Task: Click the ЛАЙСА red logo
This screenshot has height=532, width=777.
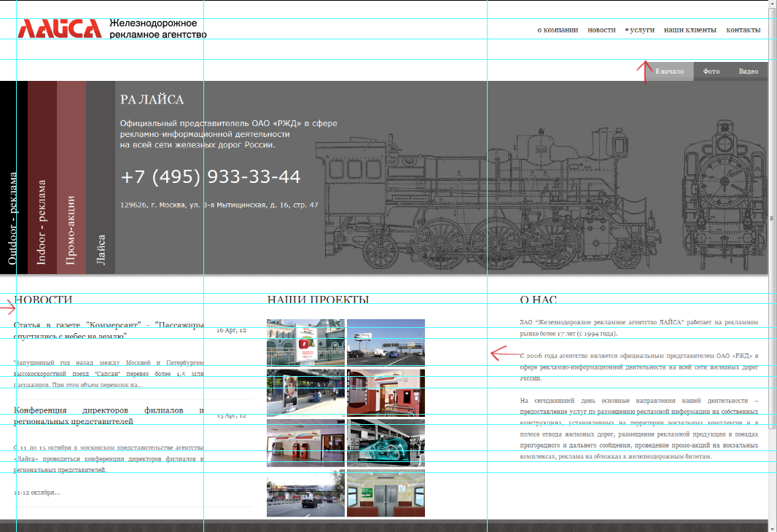Action: [x=60, y=28]
